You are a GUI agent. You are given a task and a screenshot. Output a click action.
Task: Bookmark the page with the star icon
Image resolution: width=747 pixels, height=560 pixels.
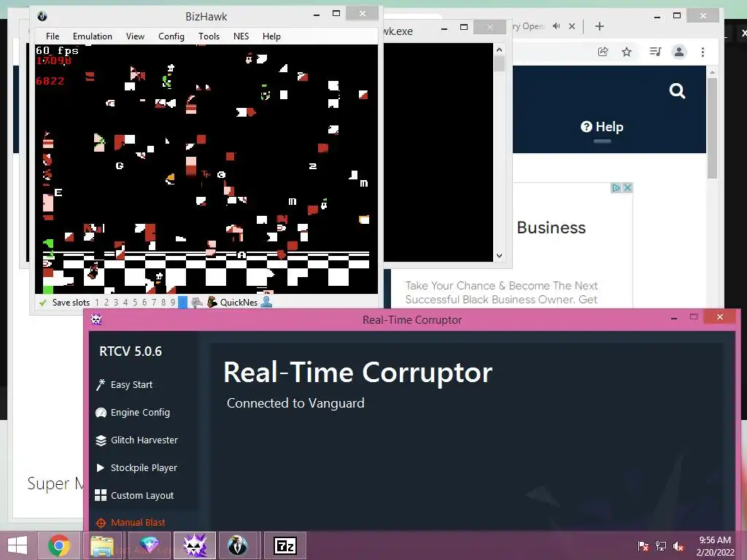pyautogui.click(x=627, y=52)
